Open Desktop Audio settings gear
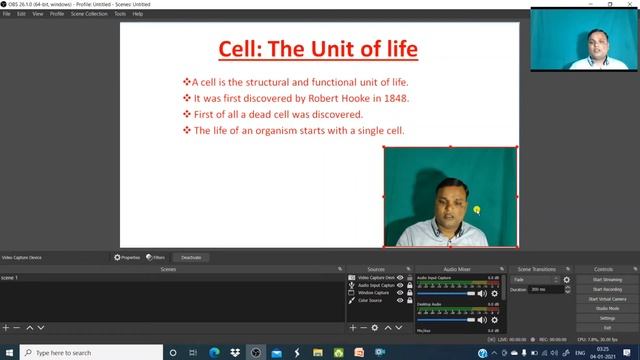Image resolution: width=640 pixels, height=360 pixels. pyautogui.click(x=495, y=320)
